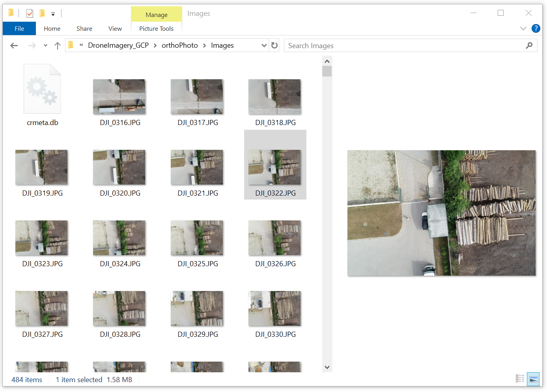
Task: Open the recent locations dropdown arrow
Action: point(45,46)
